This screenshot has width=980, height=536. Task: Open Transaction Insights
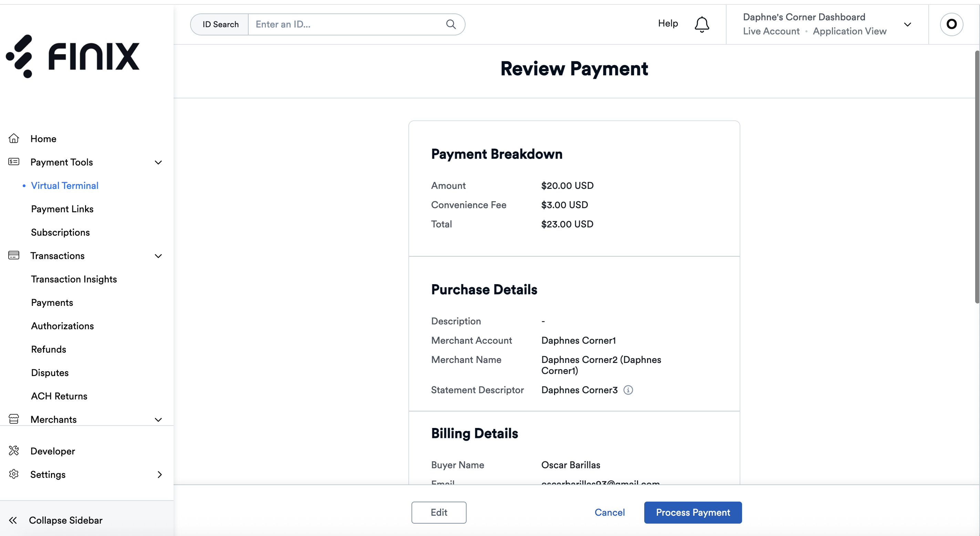click(74, 279)
